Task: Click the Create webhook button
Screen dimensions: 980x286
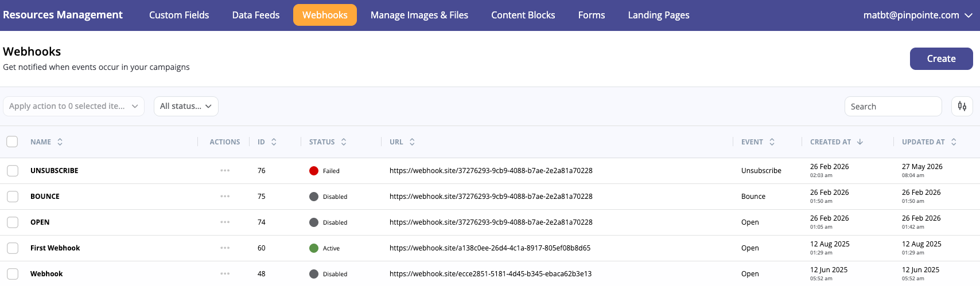Action: 942,58
